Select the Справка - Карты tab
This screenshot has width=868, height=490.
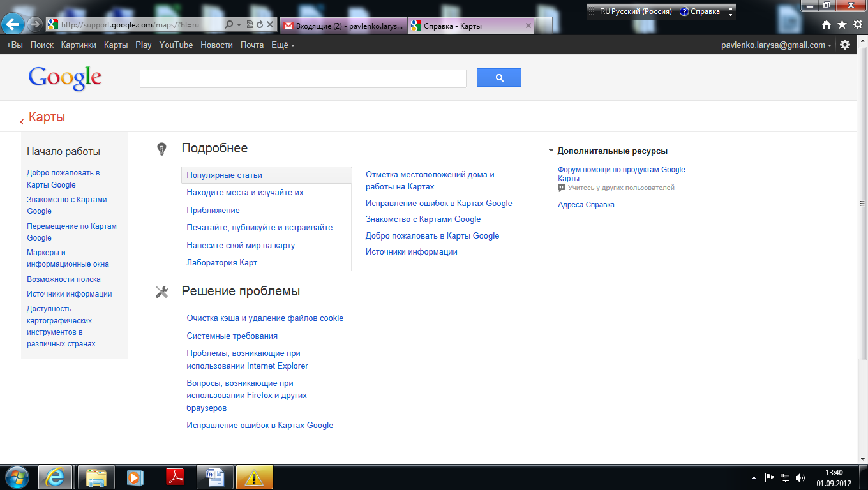tap(470, 26)
